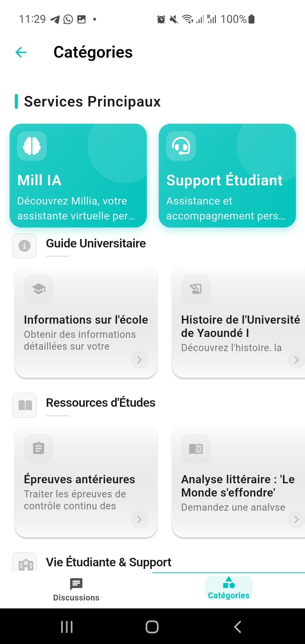
Task: Tap the Histoire de l'Université card icon
Action: click(x=196, y=289)
